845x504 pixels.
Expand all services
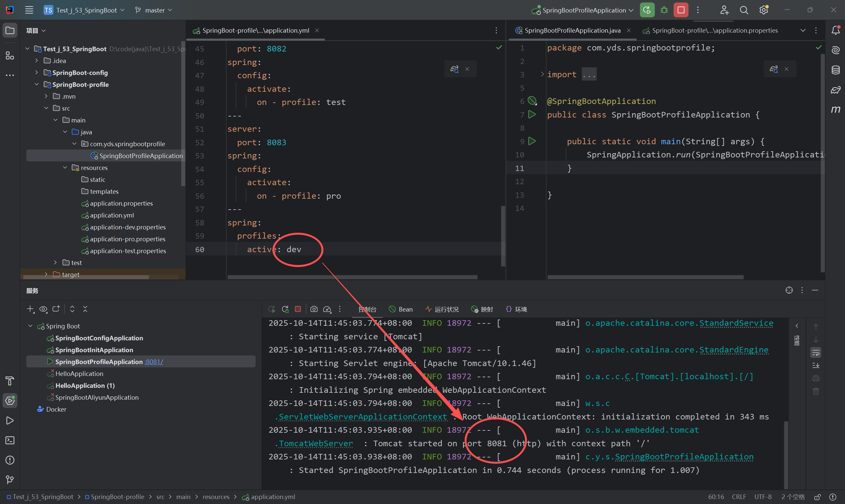tap(72, 309)
